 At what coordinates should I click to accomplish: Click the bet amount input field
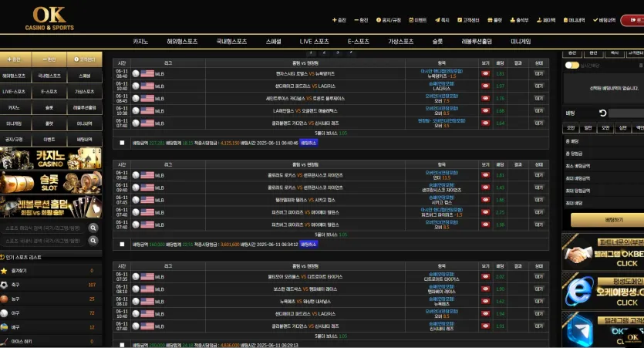pos(626,113)
